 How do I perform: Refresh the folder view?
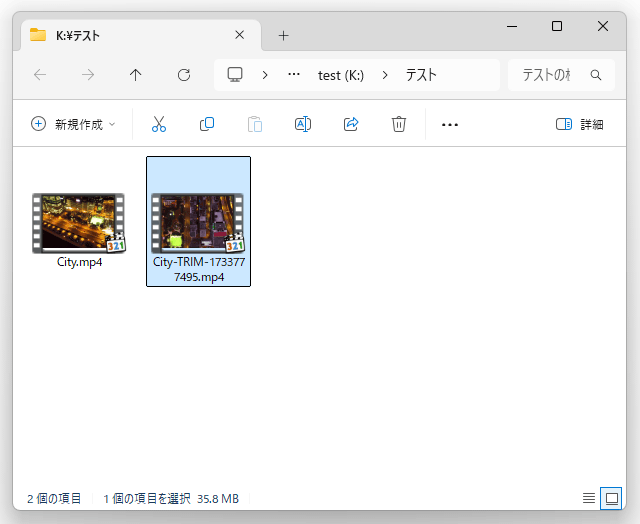184,75
